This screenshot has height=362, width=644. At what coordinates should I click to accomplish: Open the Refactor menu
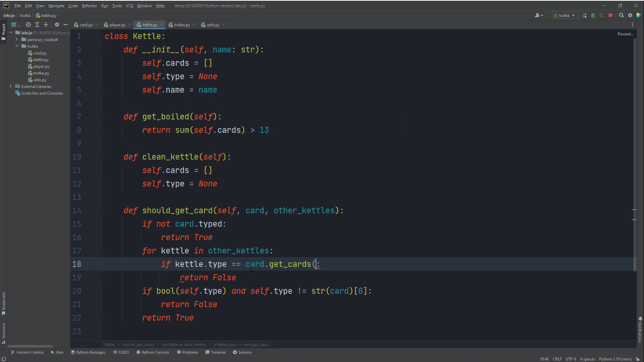pos(89,6)
